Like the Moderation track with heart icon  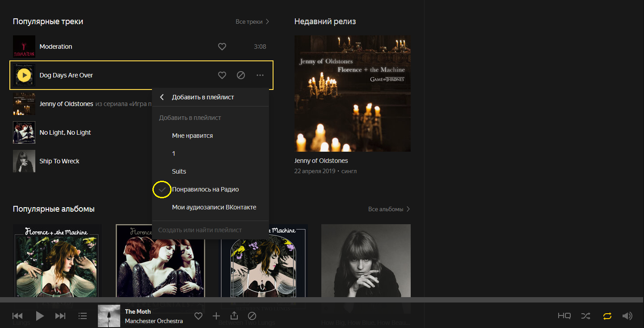(222, 47)
